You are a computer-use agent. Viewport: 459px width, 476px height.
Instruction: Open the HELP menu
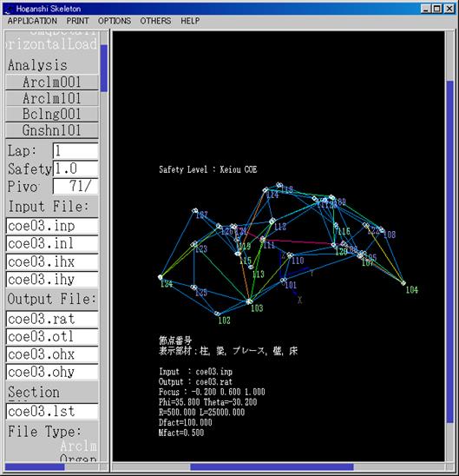pyautogui.click(x=190, y=21)
